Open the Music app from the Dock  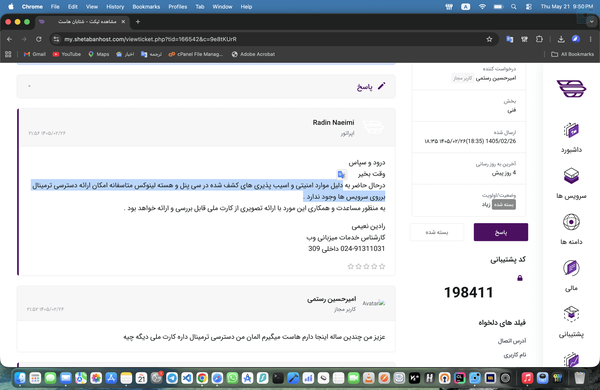tap(527, 378)
